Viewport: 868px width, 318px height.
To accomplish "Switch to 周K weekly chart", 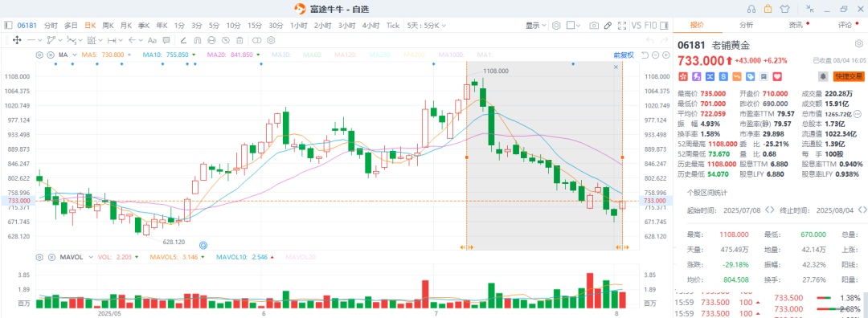I will pyautogui.click(x=108, y=26).
